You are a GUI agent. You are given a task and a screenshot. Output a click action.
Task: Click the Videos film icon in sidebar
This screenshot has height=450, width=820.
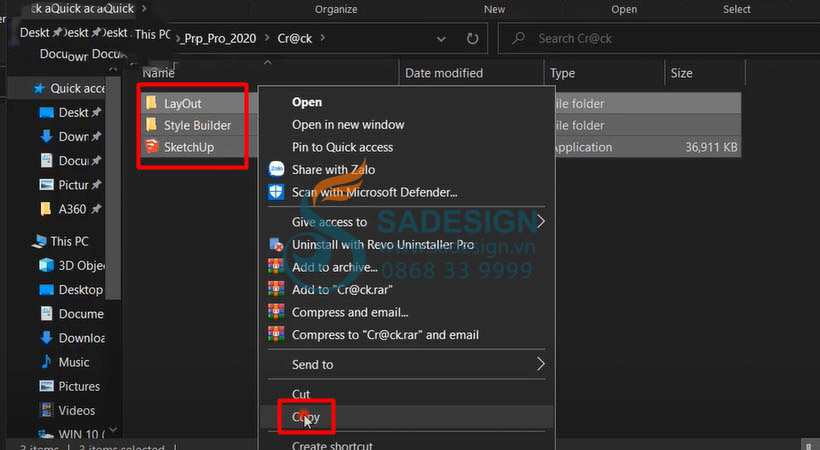click(x=47, y=410)
